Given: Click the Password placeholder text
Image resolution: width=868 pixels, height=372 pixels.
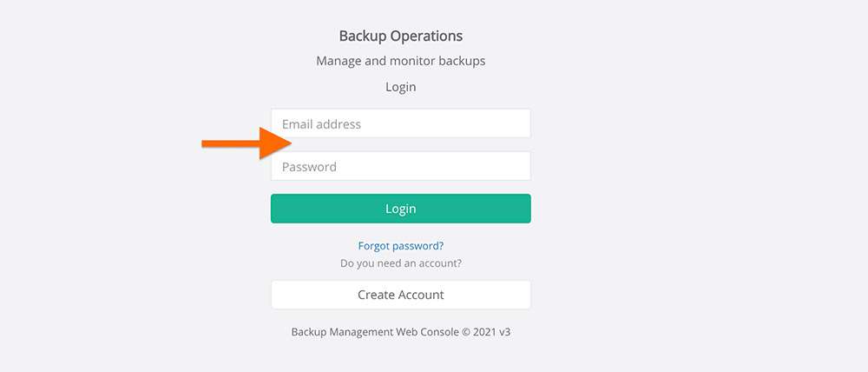Looking at the screenshot, I should click(x=310, y=167).
